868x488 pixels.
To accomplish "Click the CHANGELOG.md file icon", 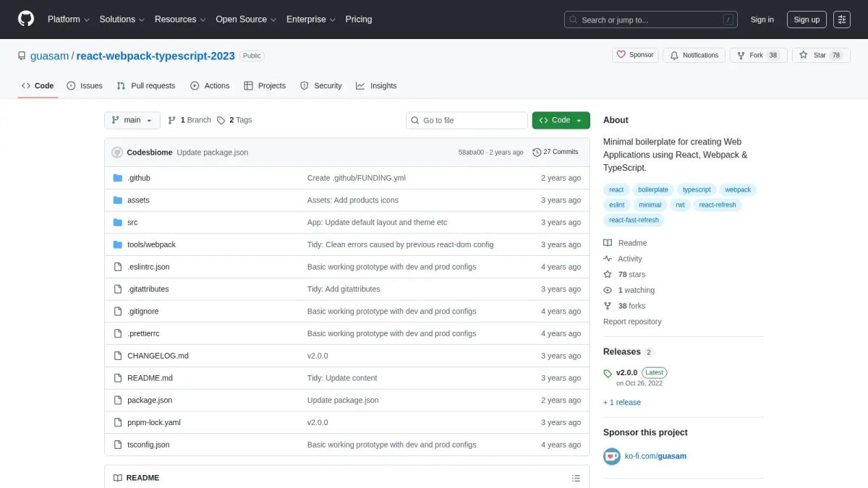I will 118,356.
